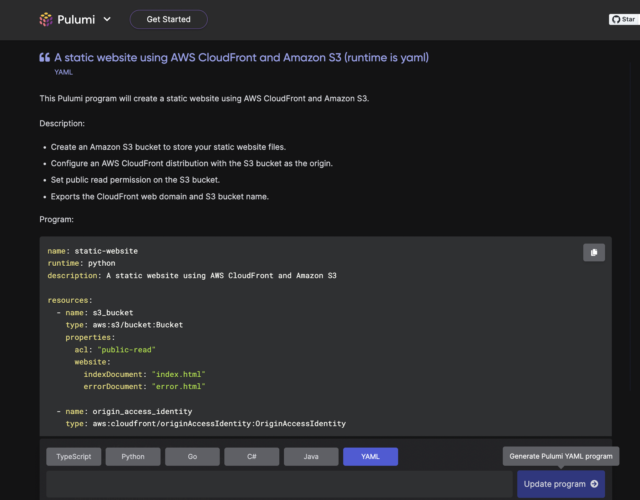Click bullet 'Create an Amazon S3 bucket'

coord(168,147)
